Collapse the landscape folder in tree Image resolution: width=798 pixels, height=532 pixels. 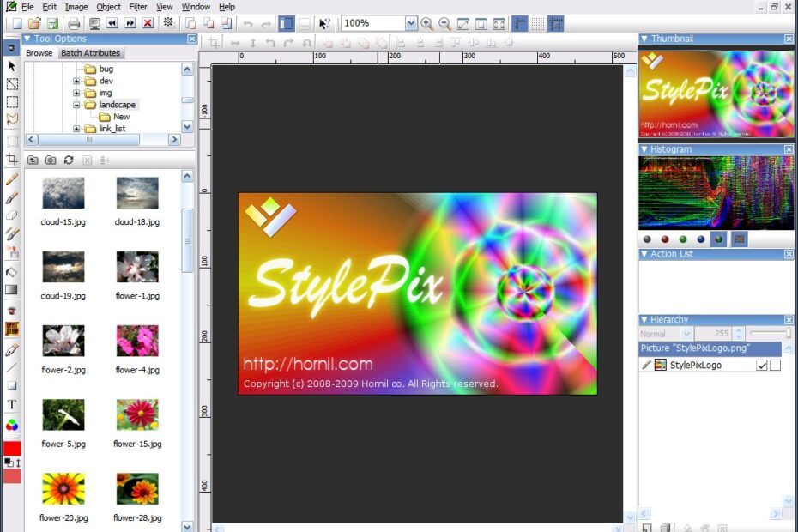click(x=76, y=105)
